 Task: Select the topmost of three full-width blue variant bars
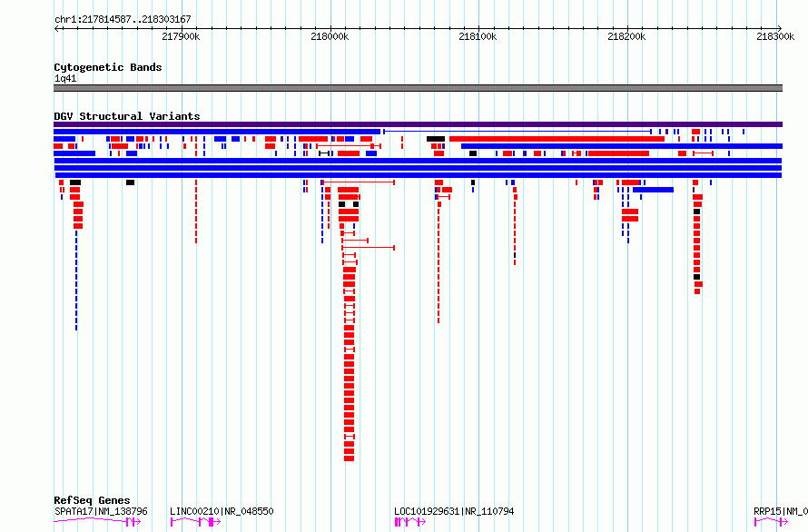point(418,161)
